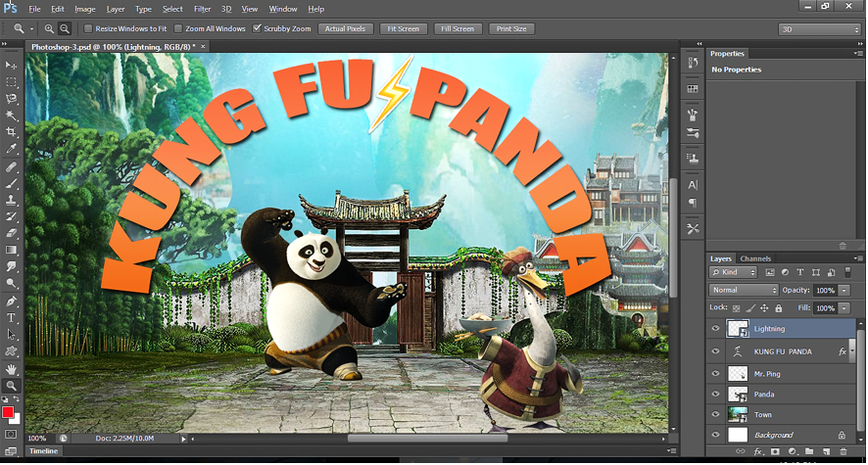The height and width of the screenshot is (465, 868).
Task: Hide the Background layer
Action: click(715, 435)
